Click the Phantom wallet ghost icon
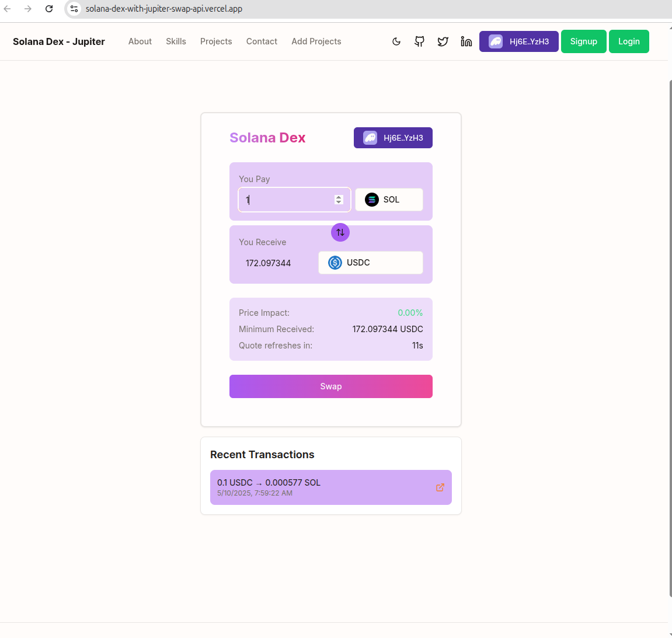 [x=496, y=41]
